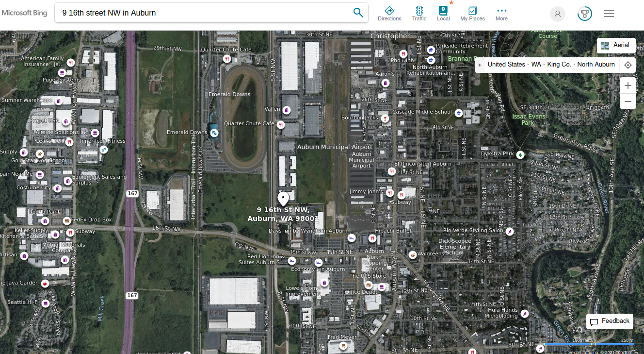Image resolution: width=644 pixels, height=354 pixels.
Task: Click the Vallen shop icon
Action: pyautogui.click(x=287, y=110)
